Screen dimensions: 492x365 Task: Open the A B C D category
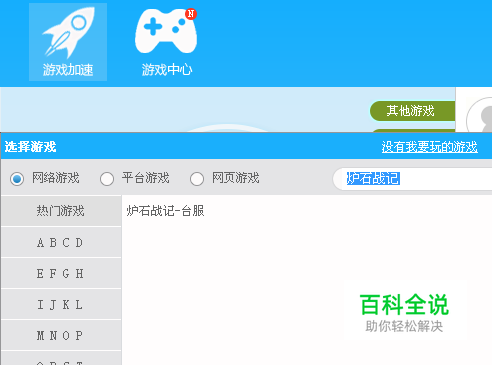61,242
